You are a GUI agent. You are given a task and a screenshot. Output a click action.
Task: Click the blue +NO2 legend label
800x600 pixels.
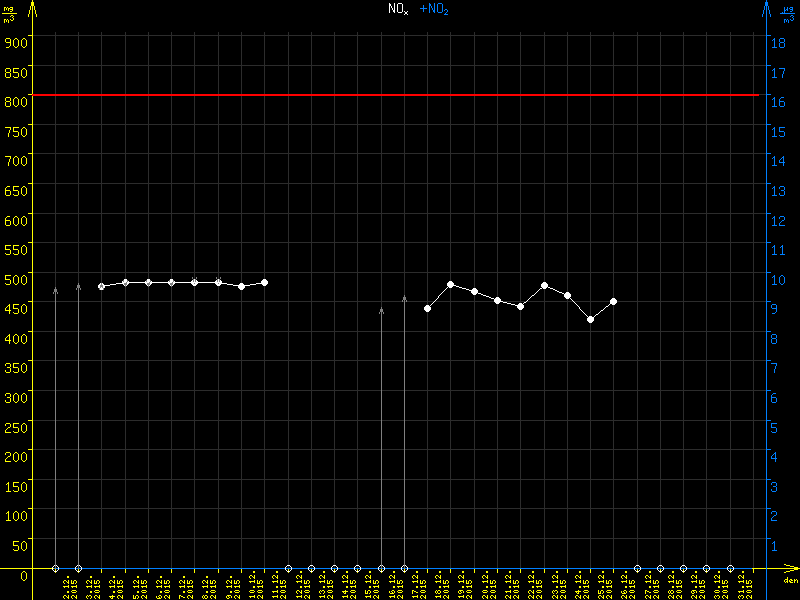click(433, 9)
